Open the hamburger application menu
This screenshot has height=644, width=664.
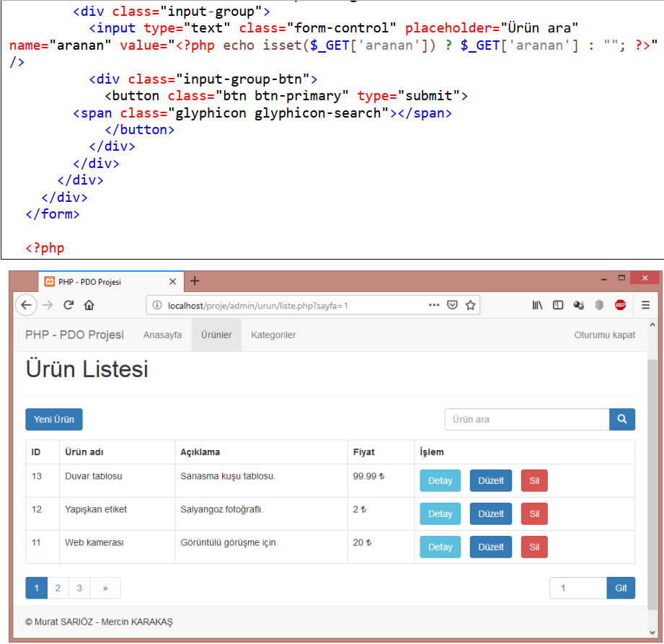pyautogui.click(x=645, y=305)
